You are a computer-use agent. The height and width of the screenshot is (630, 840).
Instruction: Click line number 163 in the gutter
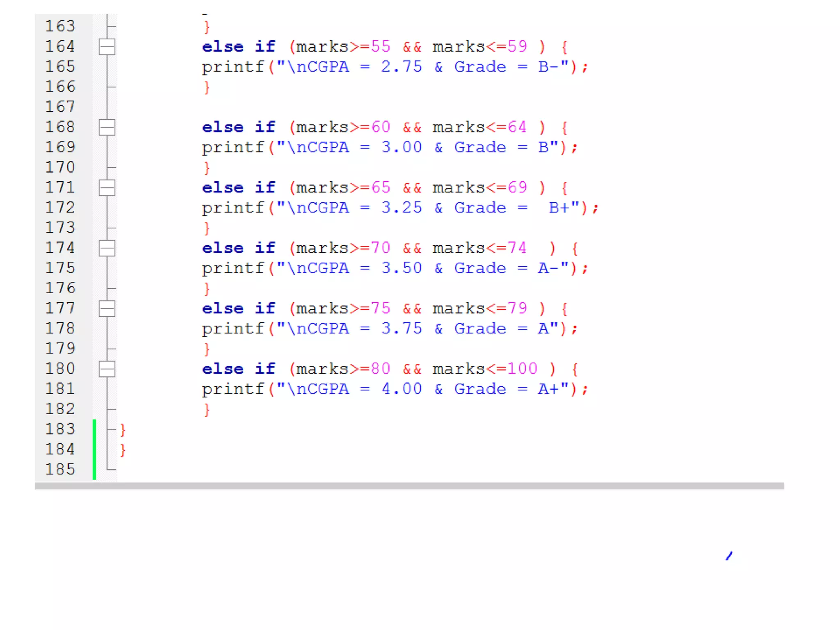coord(60,26)
